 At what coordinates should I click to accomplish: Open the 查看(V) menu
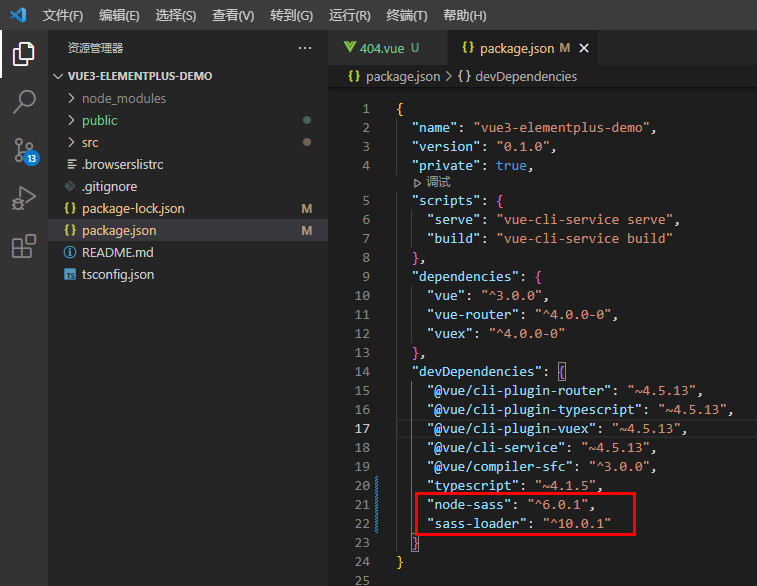[x=233, y=15]
